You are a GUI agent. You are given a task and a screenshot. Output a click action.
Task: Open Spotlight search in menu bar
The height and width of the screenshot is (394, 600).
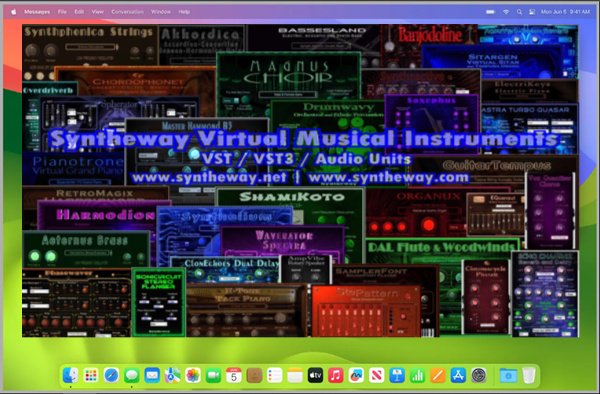(519, 12)
